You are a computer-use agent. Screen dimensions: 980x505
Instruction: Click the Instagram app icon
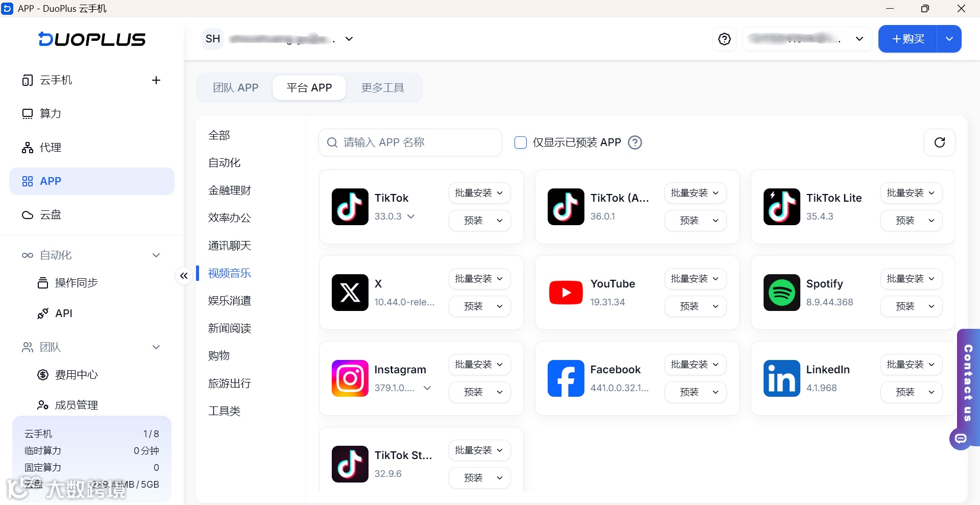[x=350, y=378]
